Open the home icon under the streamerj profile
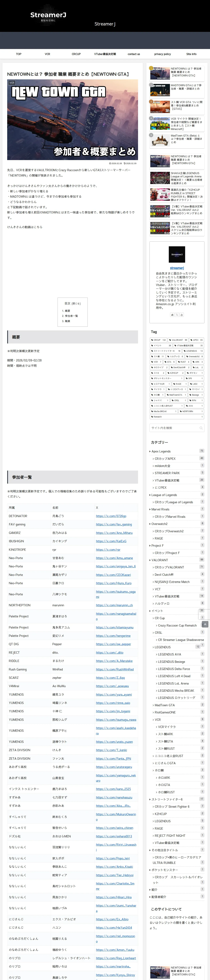 tap(172, 315)
